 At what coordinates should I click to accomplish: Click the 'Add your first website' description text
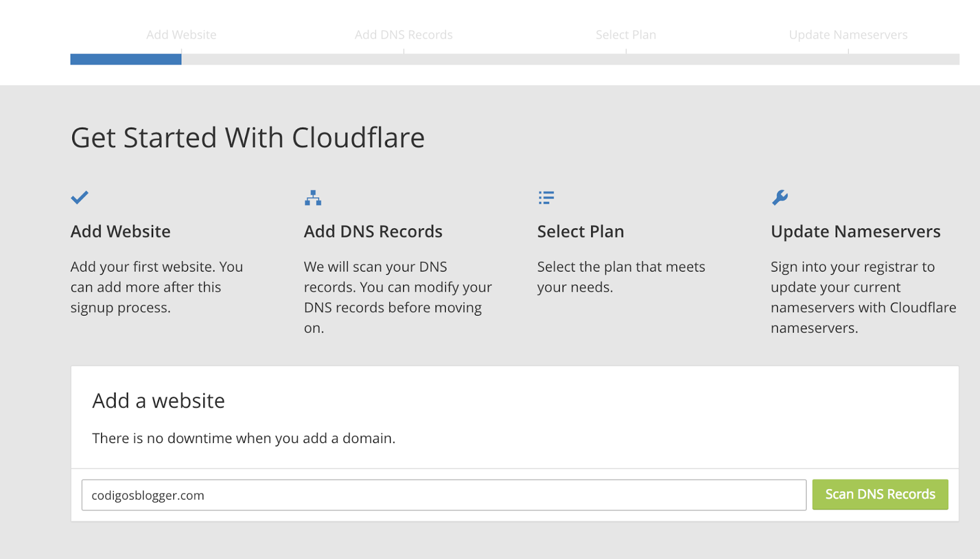click(x=157, y=287)
